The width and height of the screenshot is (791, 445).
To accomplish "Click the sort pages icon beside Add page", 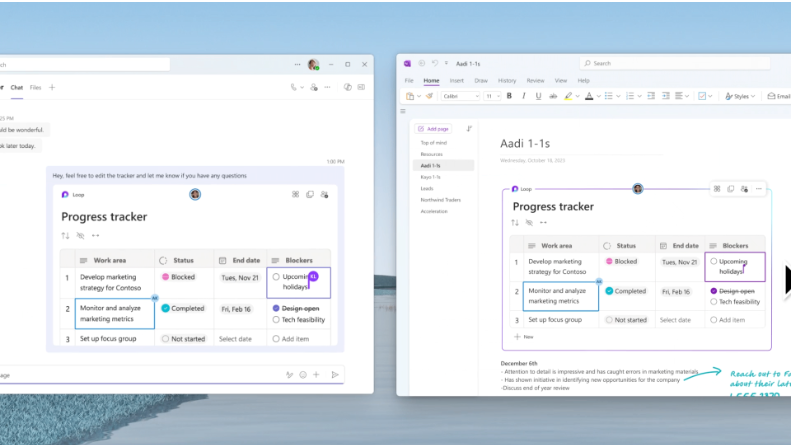I will coord(469,129).
